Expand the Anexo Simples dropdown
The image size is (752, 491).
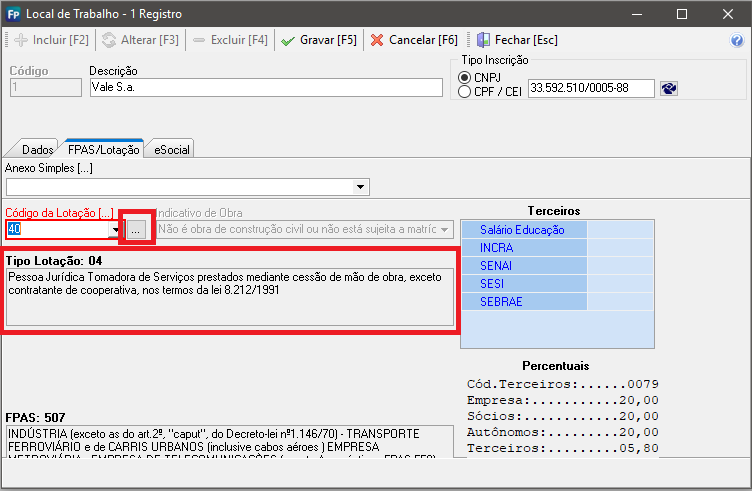[359, 187]
